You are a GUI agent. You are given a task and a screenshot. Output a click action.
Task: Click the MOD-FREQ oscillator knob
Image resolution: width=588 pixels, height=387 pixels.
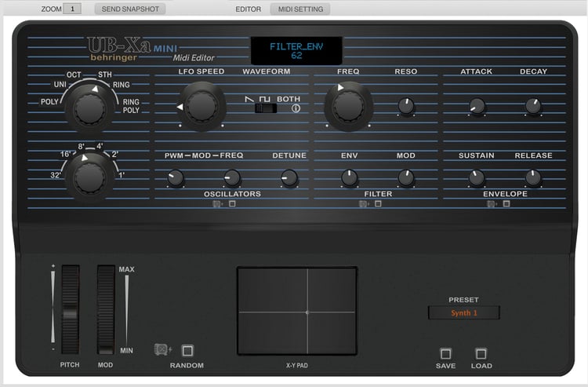[232, 177]
